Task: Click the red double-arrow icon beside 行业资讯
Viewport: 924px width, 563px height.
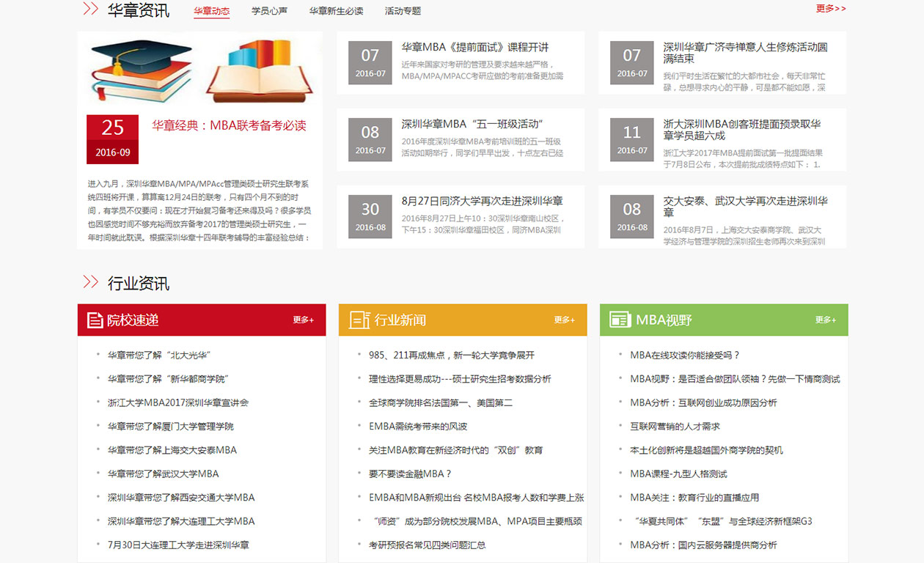Action: coord(91,282)
